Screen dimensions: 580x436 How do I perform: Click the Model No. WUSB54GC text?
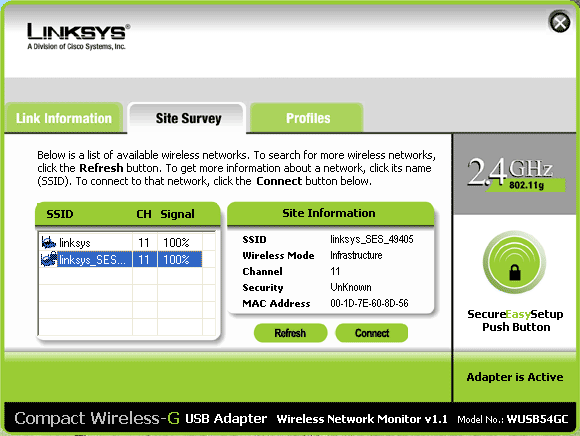tap(513, 419)
